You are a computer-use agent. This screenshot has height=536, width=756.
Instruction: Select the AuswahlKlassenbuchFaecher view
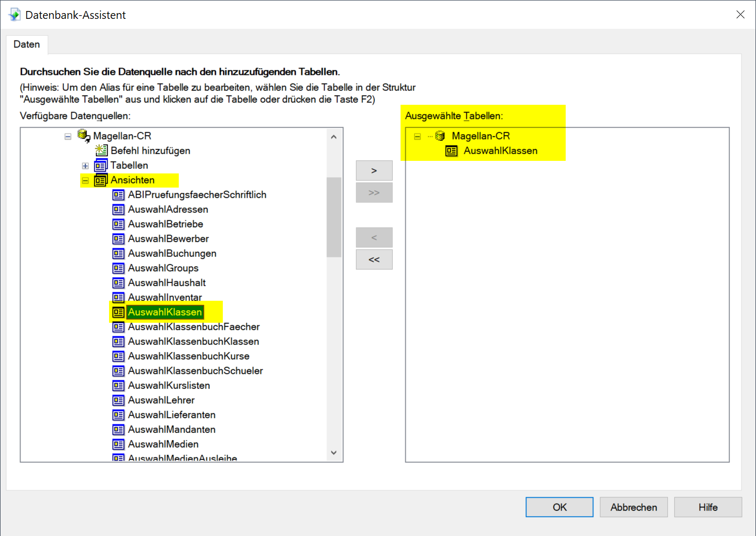click(194, 327)
